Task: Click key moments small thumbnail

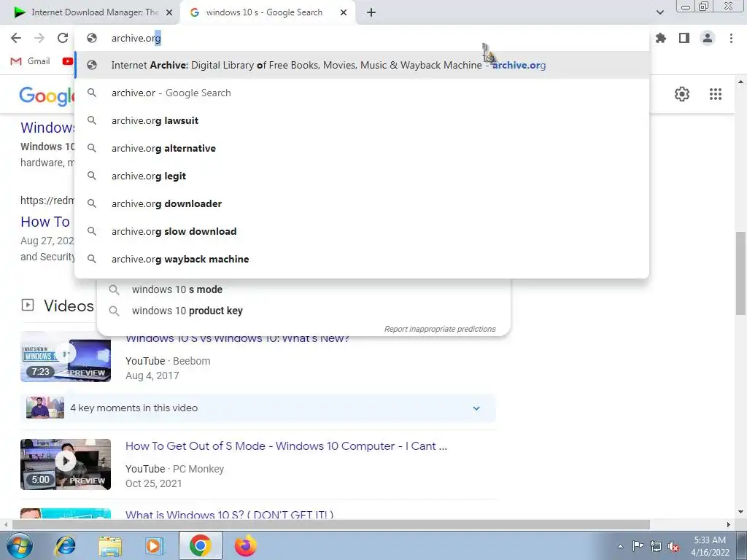Action: 44,408
